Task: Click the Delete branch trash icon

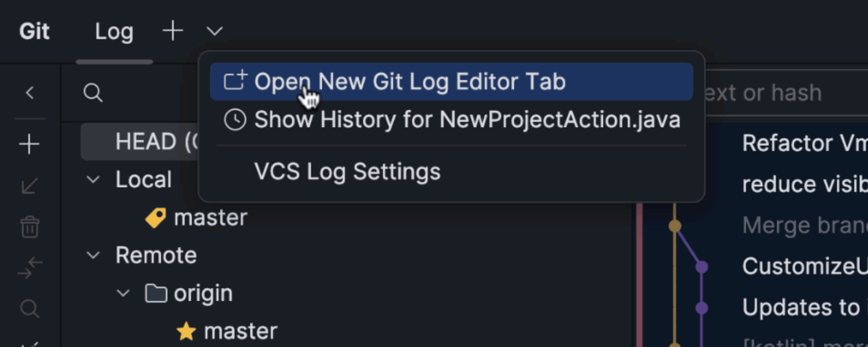Action: 30,227
